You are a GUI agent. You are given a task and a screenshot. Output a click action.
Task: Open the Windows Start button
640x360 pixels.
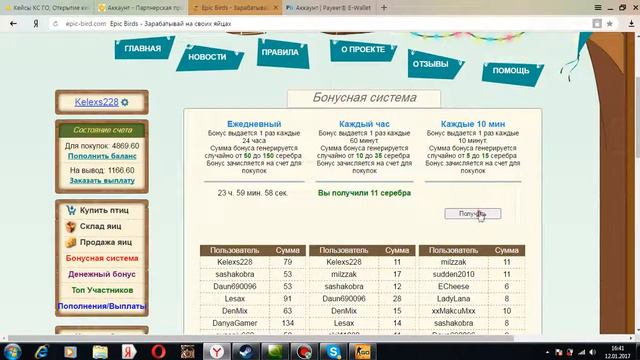12,352
